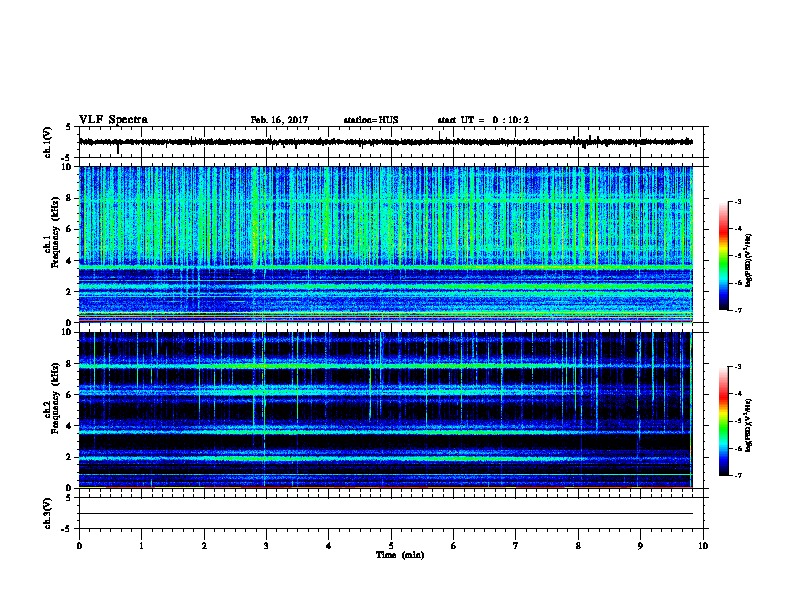Click time axis tick label "9"
This screenshot has height=612, width=792.
click(640, 545)
